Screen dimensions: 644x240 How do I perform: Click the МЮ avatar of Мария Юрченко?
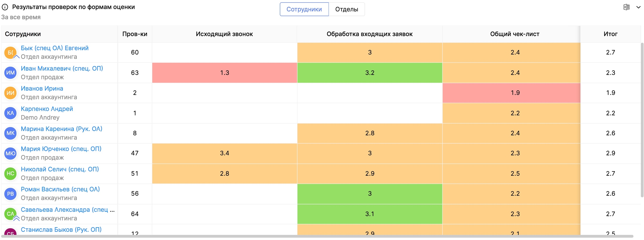coord(10,153)
